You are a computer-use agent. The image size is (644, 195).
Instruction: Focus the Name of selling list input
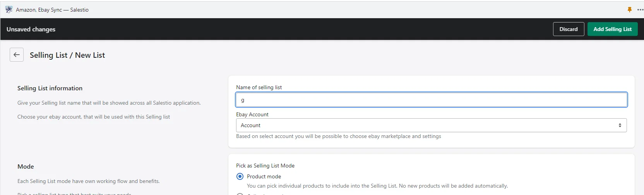pyautogui.click(x=431, y=100)
